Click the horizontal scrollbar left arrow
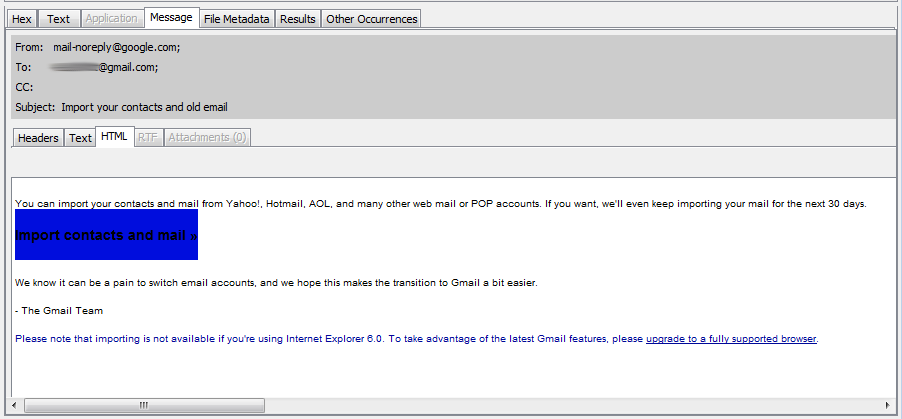The width and height of the screenshot is (902, 419). (13, 405)
